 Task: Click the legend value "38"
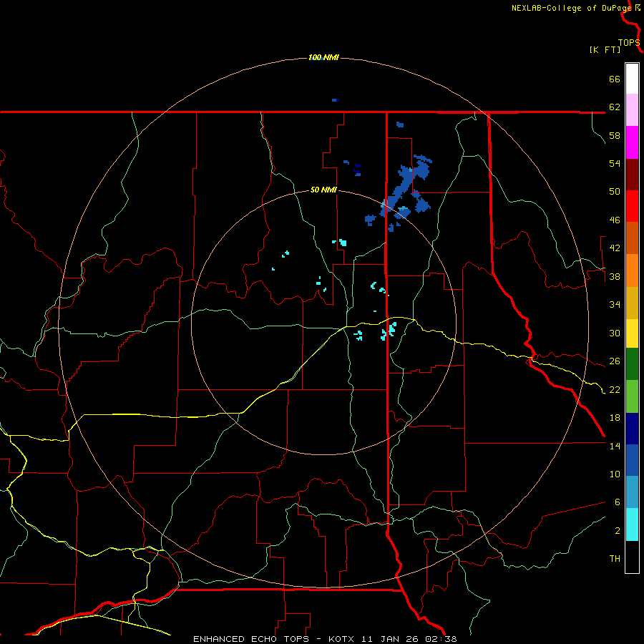pos(615,276)
